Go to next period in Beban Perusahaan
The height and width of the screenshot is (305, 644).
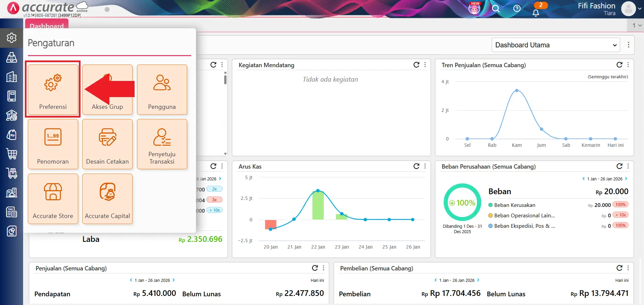(x=626, y=179)
